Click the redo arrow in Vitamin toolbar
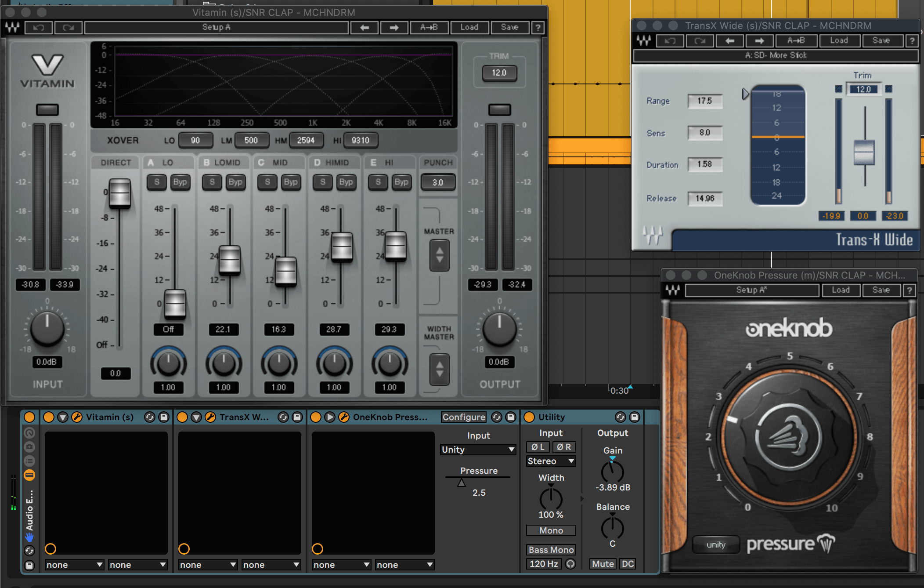This screenshot has width=924, height=588. coord(68,27)
